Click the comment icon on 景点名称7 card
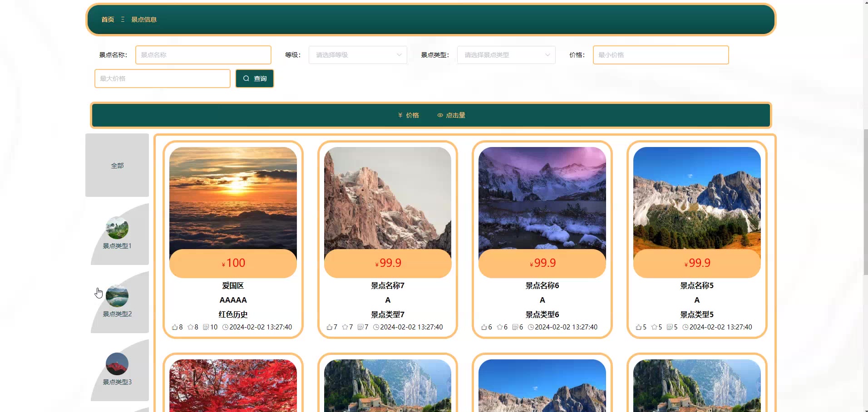The height and width of the screenshot is (412, 868). (x=360, y=327)
